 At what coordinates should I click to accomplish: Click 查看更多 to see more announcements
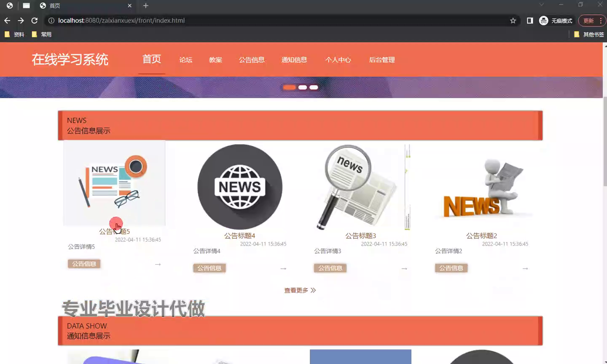(300, 290)
